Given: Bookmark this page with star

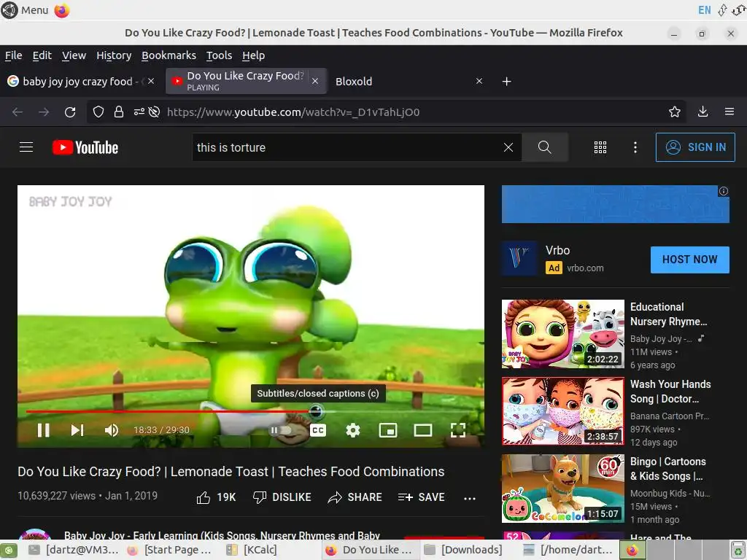Looking at the screenshot, I should pos(675,112).
